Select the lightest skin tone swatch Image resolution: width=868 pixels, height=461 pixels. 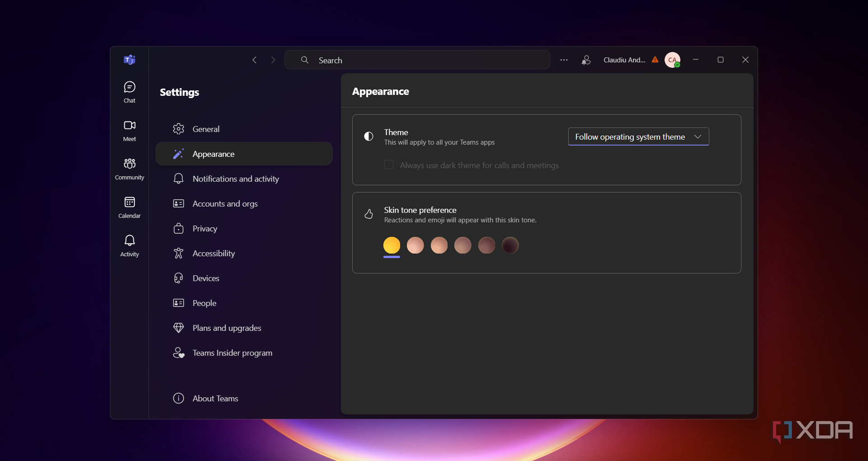click(x=415, y=245)
